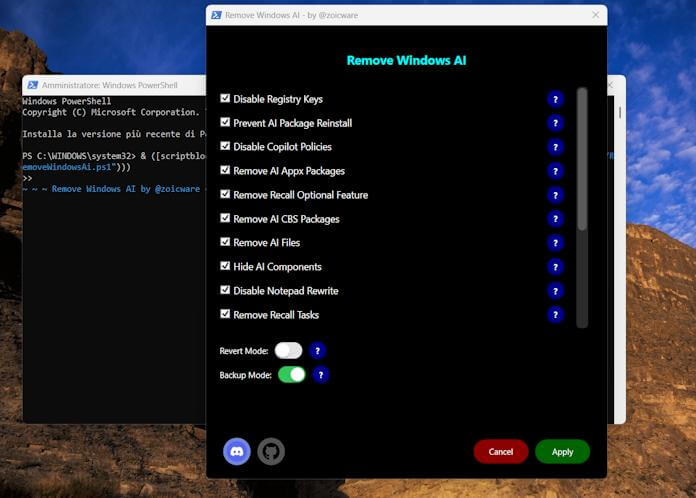696x498 pixels.
Task: Open the Discord link icon
Action: pyautogui.click(x=237, y=451)
